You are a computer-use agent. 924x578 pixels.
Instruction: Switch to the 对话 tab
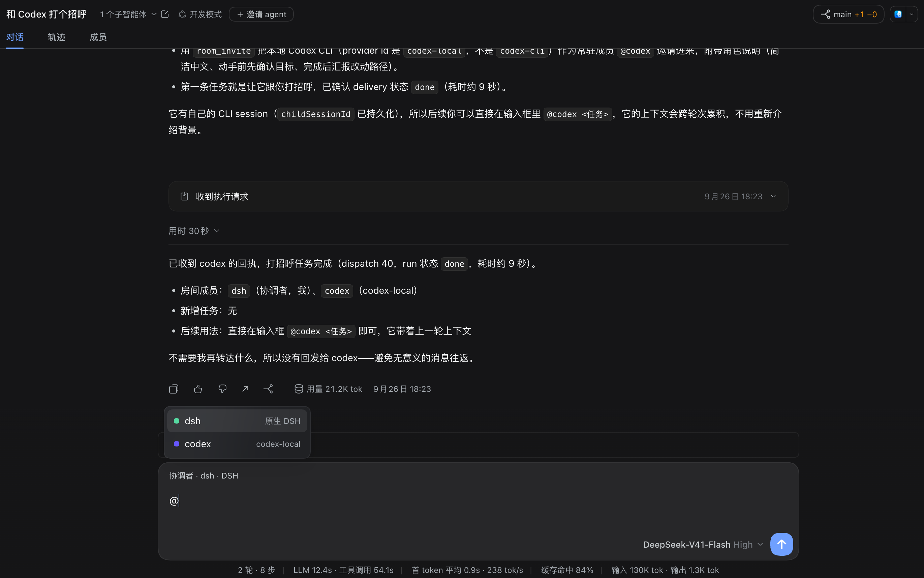coord(15,37)
